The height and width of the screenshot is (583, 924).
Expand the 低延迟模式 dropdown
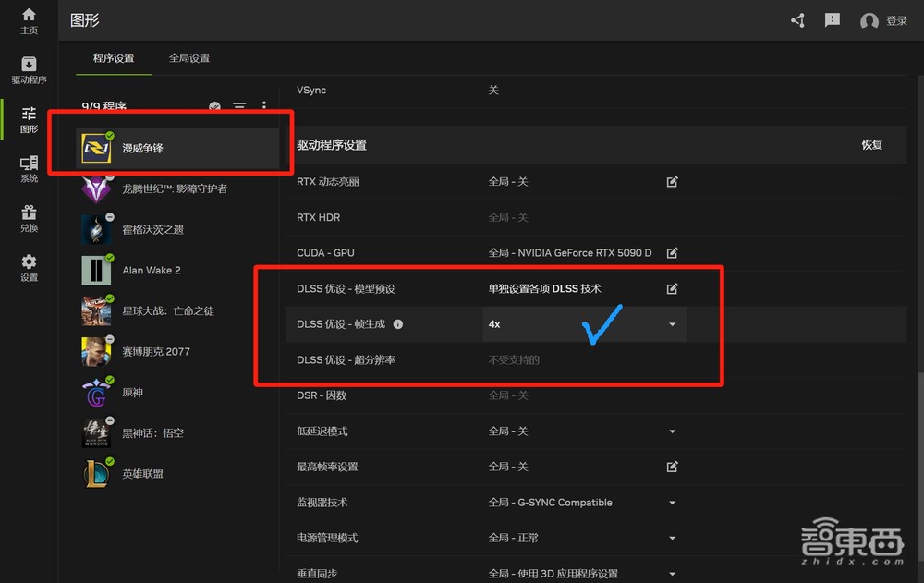point(672,431)
